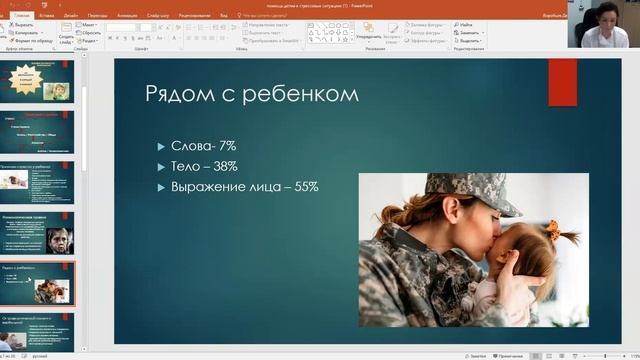Click bullets list icon in Абзац group
640x360 pixels.
(189, 27)
